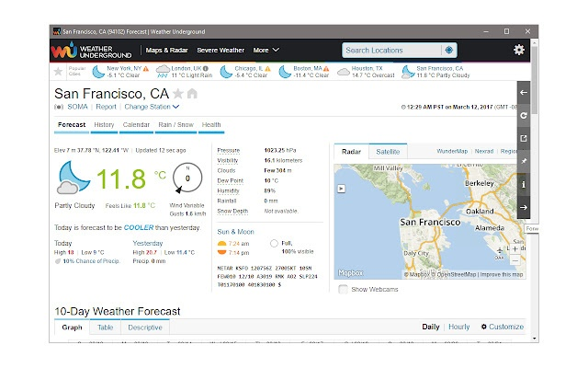Click the Search Locations input field
The width and height of the screenshot is (588, 368).
[390, 50]
